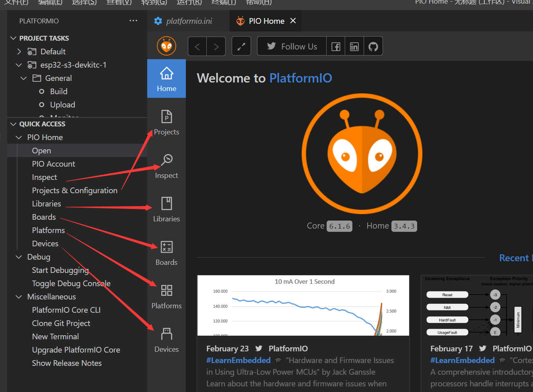Run the Upload task

(x=62, y=105)
